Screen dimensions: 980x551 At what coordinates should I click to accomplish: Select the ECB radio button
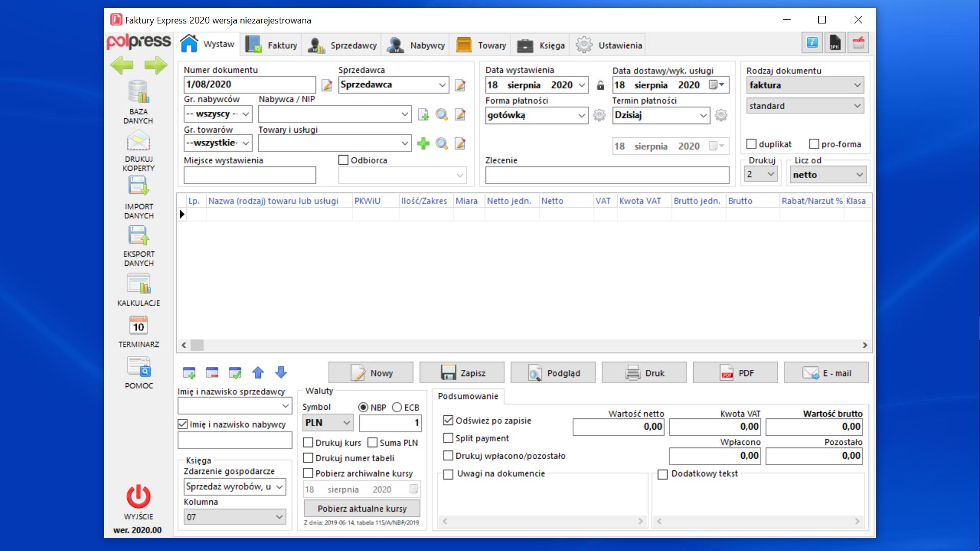397,407
